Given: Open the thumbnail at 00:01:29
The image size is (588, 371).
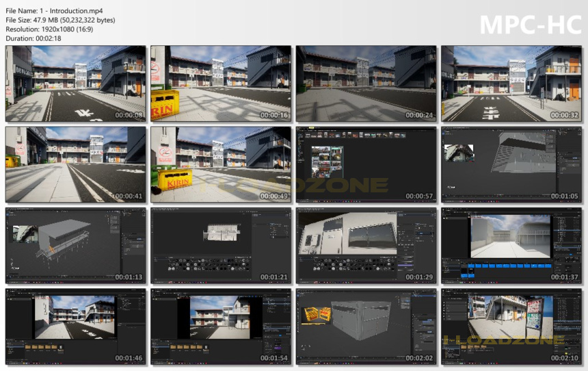Looking at the screenshot, I should (x=366, y=246).
